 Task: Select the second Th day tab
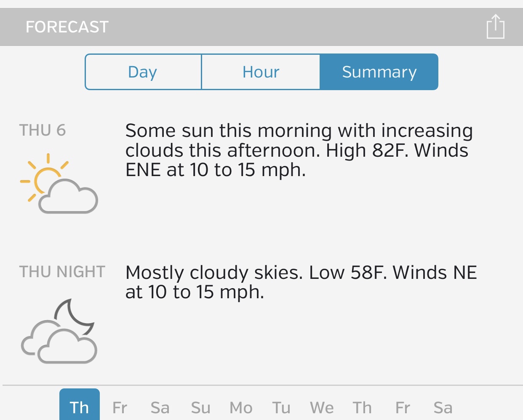point(362,408)
